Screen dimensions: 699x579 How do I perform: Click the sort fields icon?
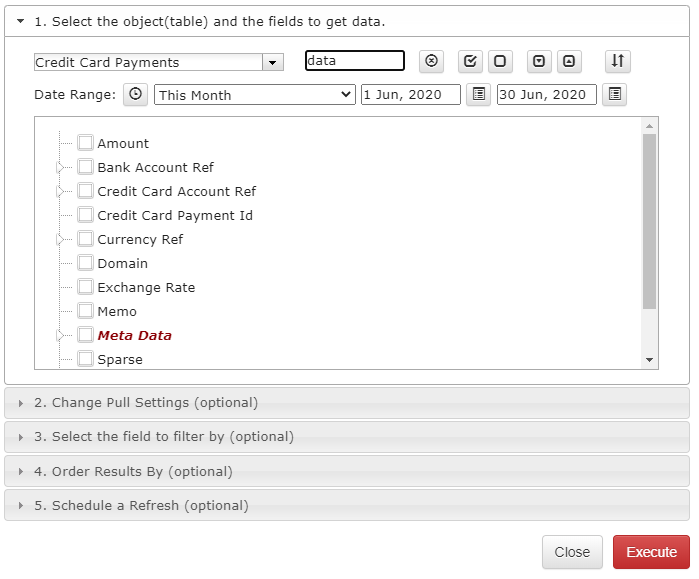click(617, 61)
